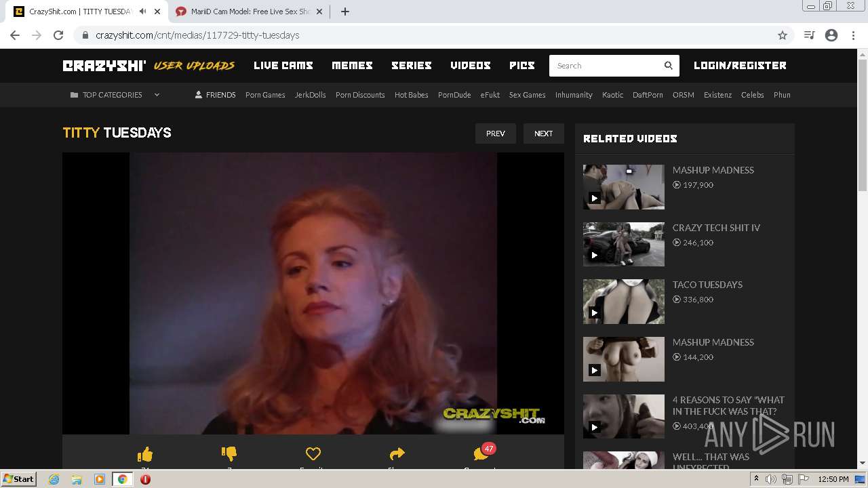Open the Taco Tuesdays related video title
Screen dimensions: 868x488
tap(707, 285)
